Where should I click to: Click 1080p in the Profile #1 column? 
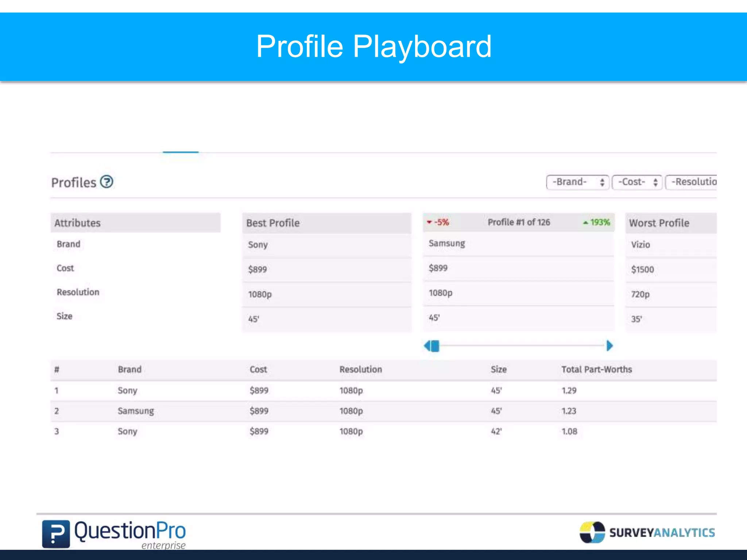pyautogui.click(x=441, y=293)
